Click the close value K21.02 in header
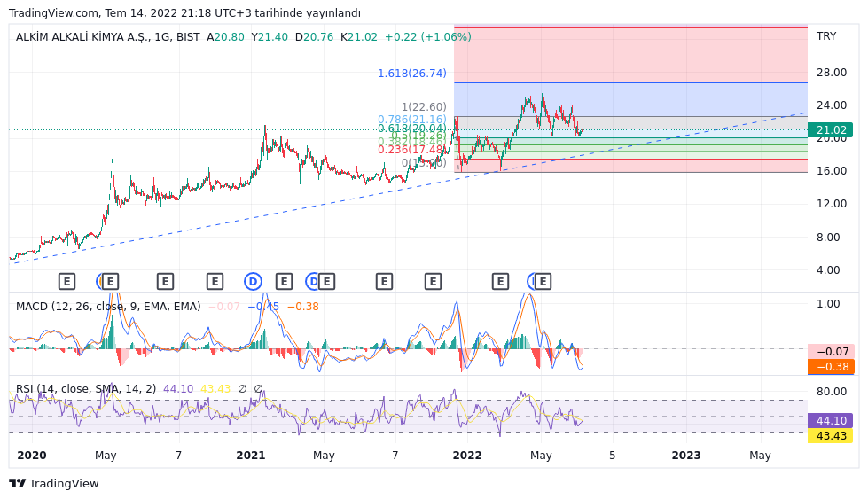The image size is (868, 499). pos(359,37)
